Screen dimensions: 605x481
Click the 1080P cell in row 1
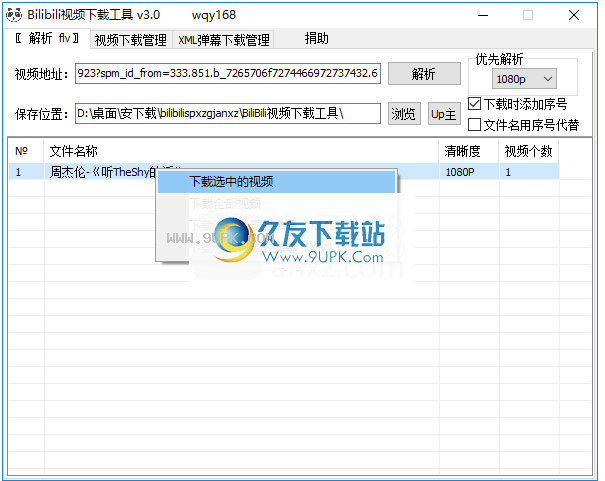(469, 172)
